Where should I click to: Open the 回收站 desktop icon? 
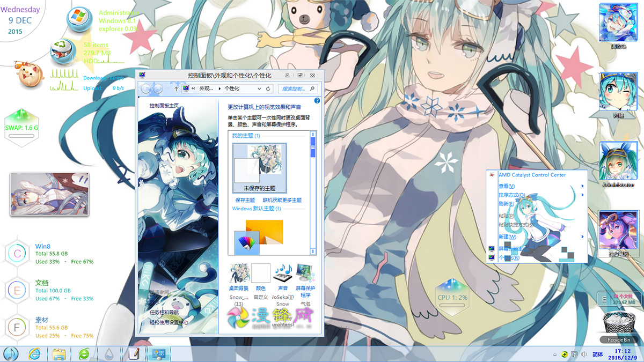[x=618, y=27]
